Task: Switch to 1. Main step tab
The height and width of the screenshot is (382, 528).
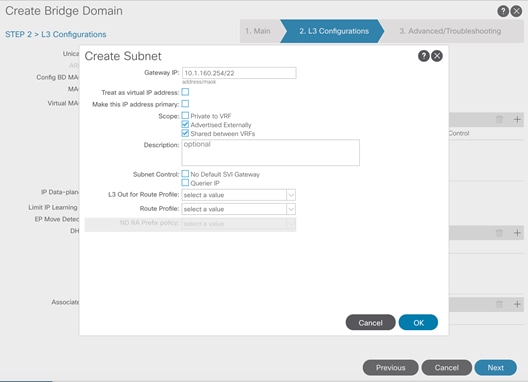Action: (x=258, y=31)
